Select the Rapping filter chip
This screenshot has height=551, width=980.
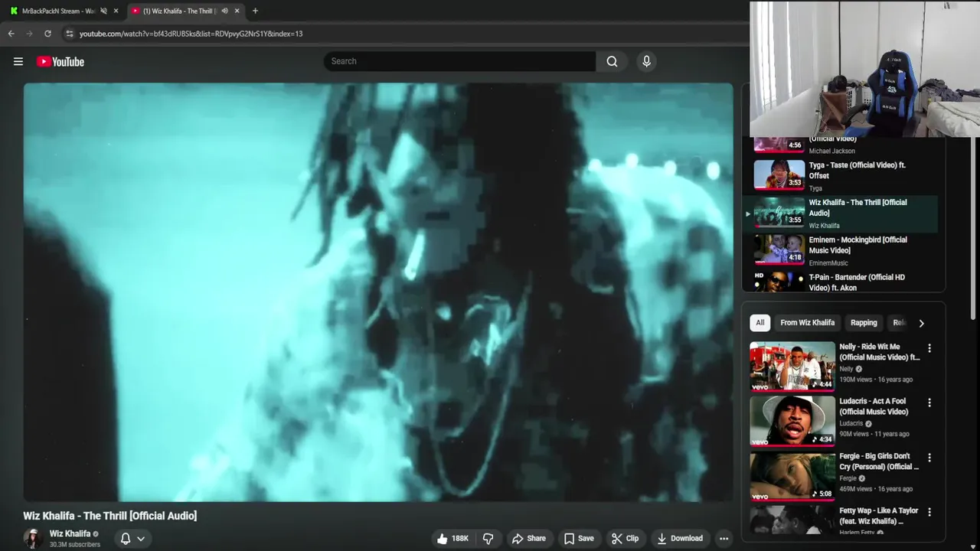pos(864,323)
